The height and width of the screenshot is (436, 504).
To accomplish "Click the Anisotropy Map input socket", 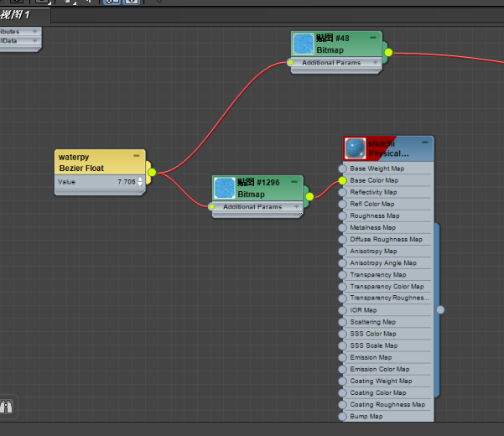I will pyautogui.click(x=343, y=252).
